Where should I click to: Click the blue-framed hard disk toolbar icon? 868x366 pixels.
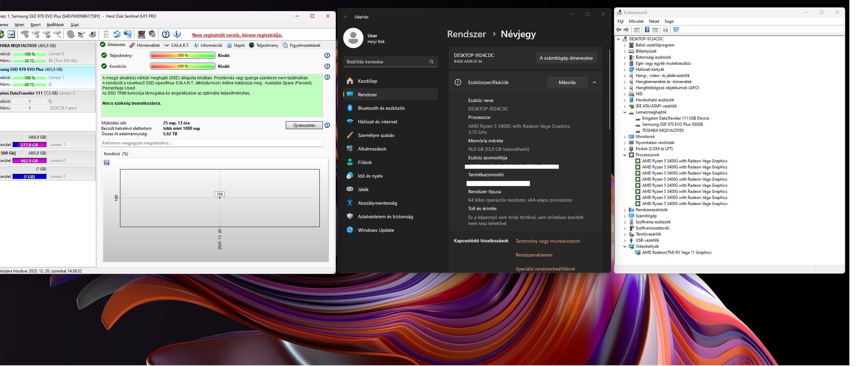(11, 34)
